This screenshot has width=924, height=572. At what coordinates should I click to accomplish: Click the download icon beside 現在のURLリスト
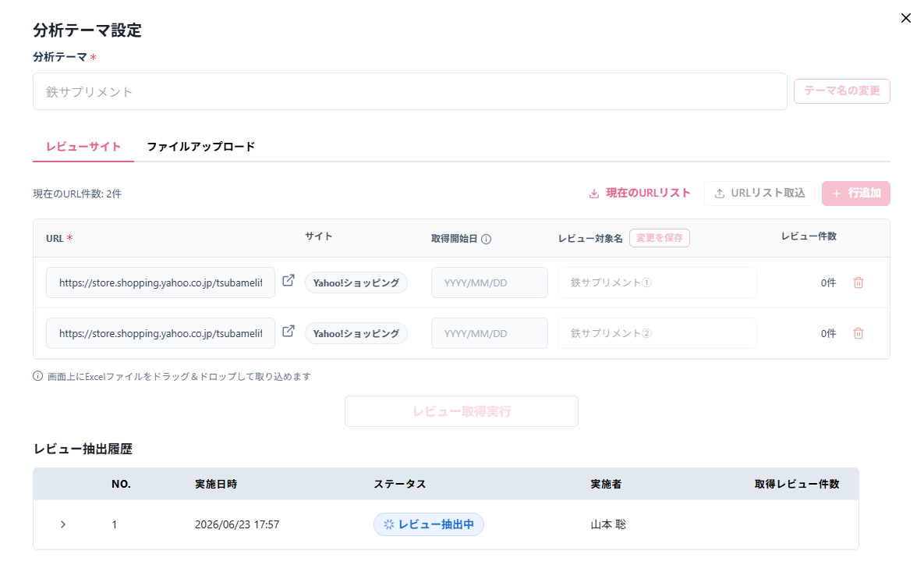[x=594, y=194]
